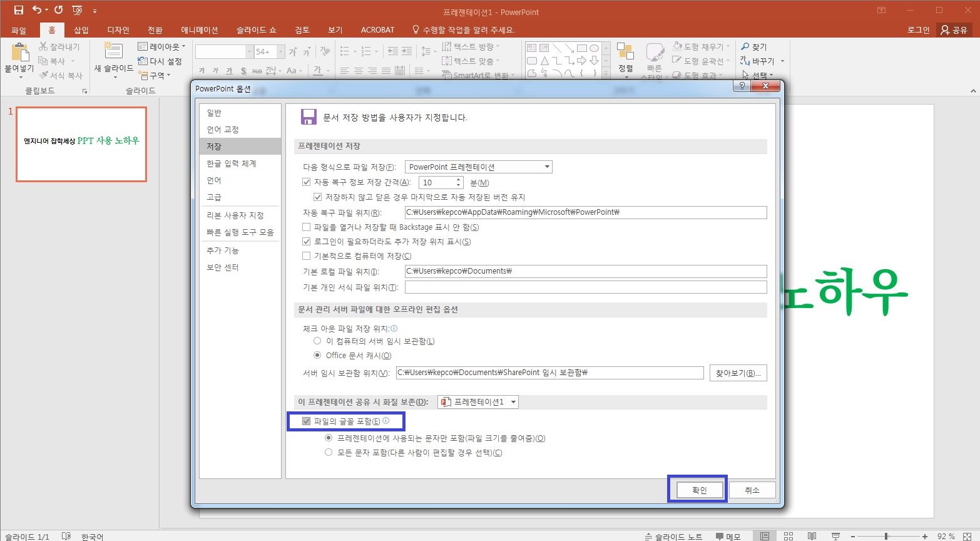980x541 pixels.
Task: Open the font name dropdown in ribbon
Action: tap(250, 51)
